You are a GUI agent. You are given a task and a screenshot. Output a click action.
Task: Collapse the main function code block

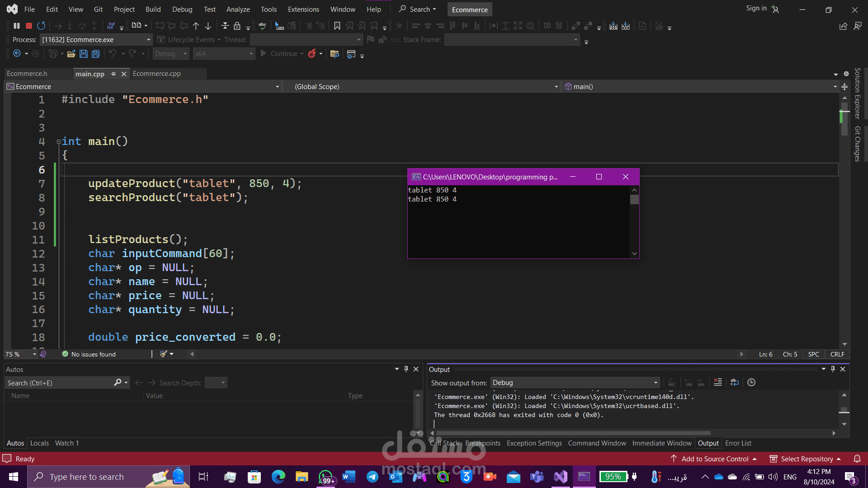[59, 142]
